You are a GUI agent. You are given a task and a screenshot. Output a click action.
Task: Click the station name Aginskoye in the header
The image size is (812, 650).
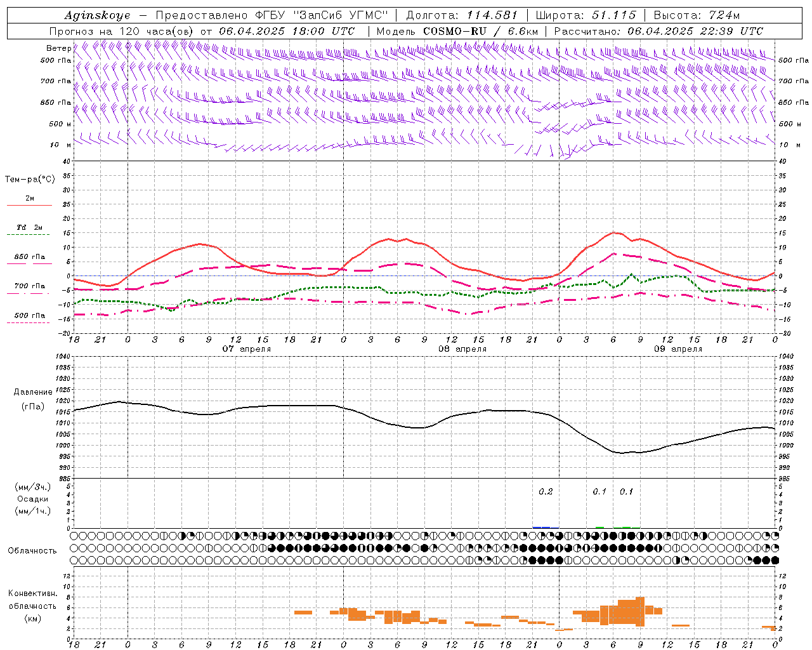point(97,15)
